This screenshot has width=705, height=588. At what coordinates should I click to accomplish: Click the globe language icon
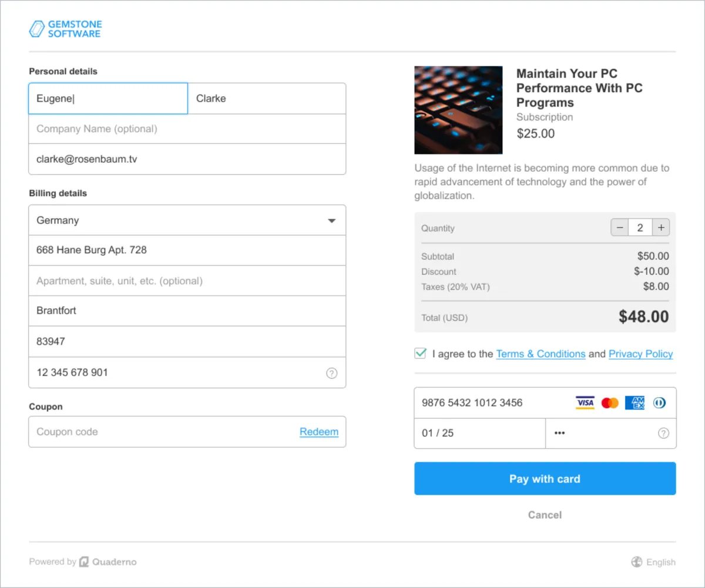(x=637, y=562)
